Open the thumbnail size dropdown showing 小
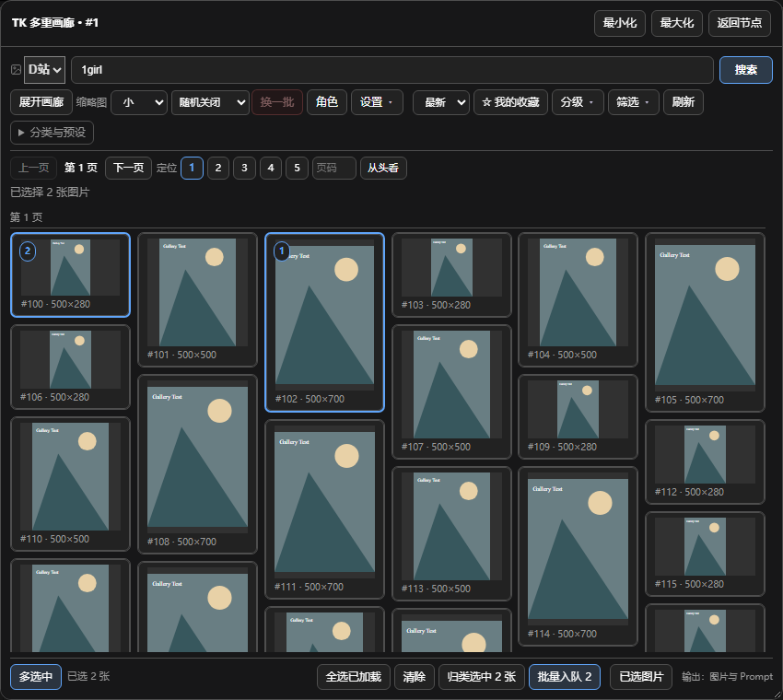The width and height of the screenshot is (783, 700). (x=139, y=102)
